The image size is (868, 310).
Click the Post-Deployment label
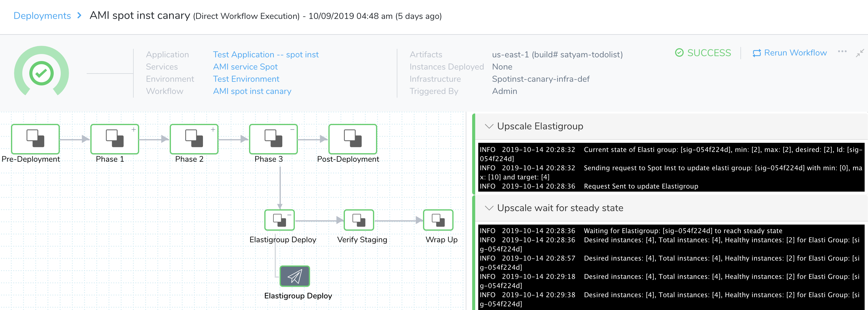click(348, 159)
